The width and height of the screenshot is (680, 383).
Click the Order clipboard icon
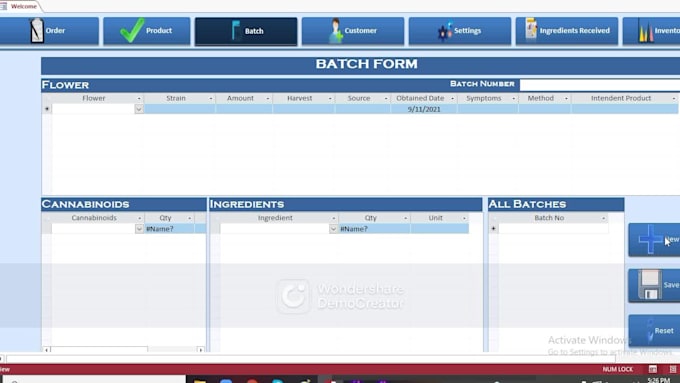pos(37,30)
